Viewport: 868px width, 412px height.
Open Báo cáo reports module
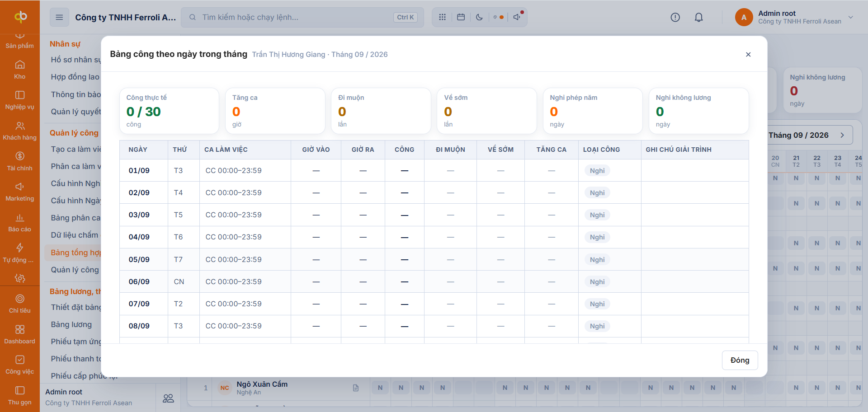point(20,223)
